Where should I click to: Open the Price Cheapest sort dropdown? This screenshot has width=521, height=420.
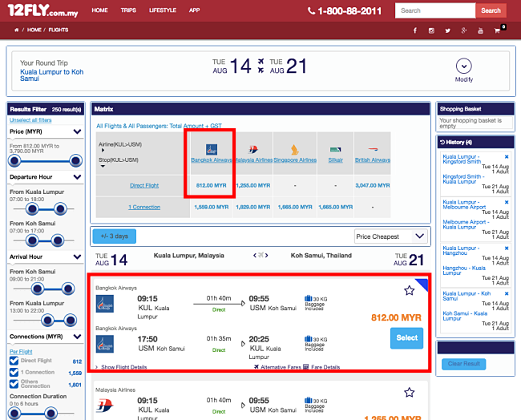pyautogui.click(x=391, y=236)
